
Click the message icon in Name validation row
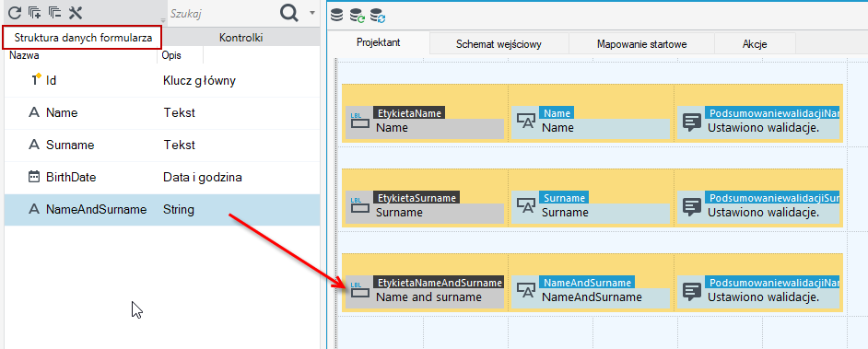tap(692, 122)
